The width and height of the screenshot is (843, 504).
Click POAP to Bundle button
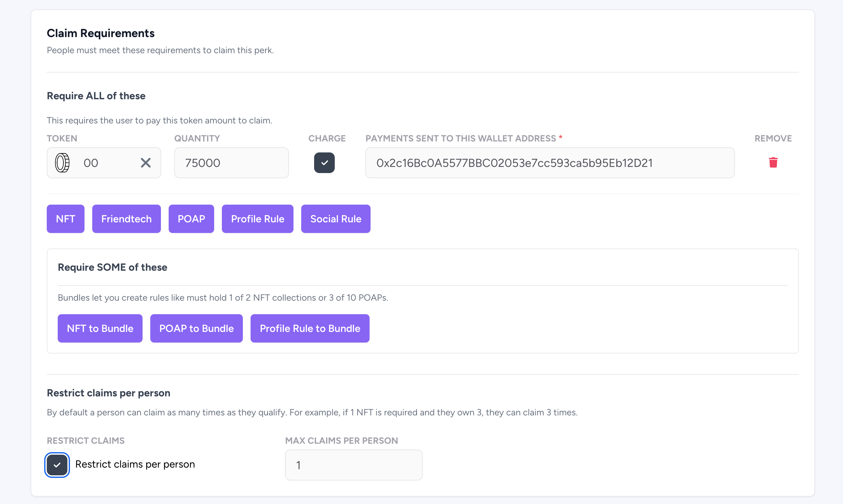click(x=196, y=328)
